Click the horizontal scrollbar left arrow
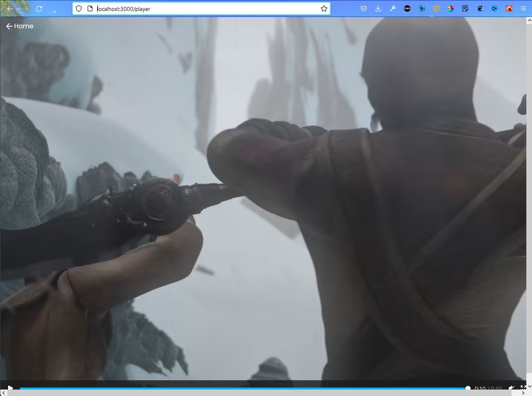The image size is (532, 396). 4,393
